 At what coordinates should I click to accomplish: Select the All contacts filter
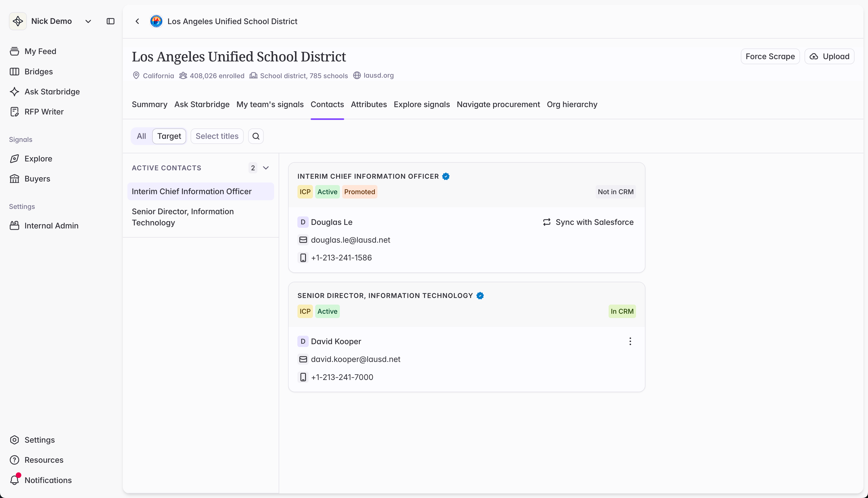click(x=141, y=136)
